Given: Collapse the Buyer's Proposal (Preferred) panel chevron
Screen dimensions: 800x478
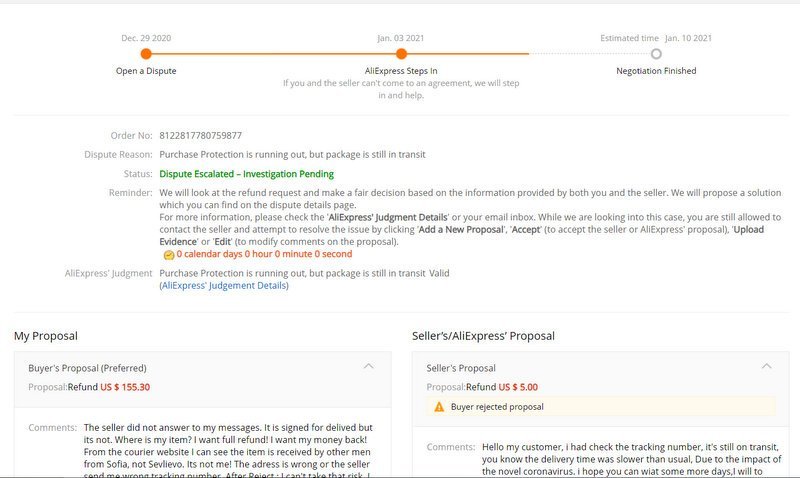Looking at the screenshot, I should (x=369, y=367).
